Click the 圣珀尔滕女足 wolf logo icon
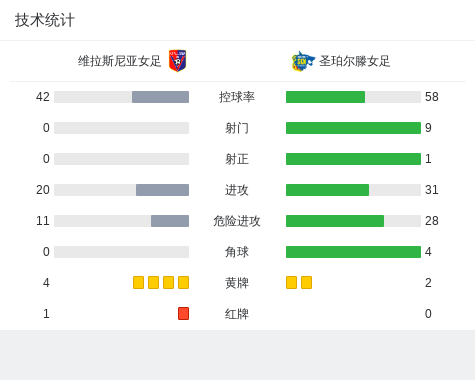 [x=303, y=61]
